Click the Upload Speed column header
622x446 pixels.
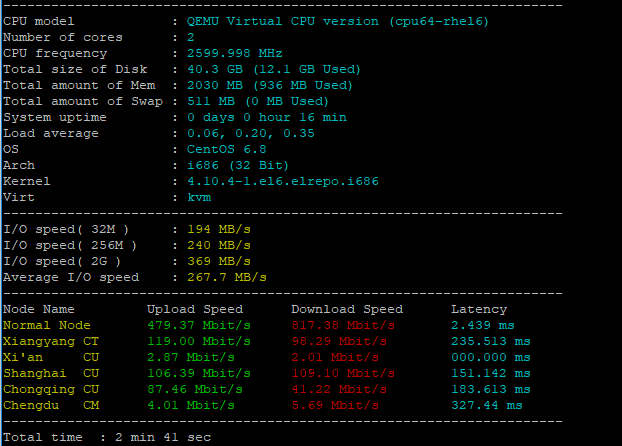tap(195, 309)
